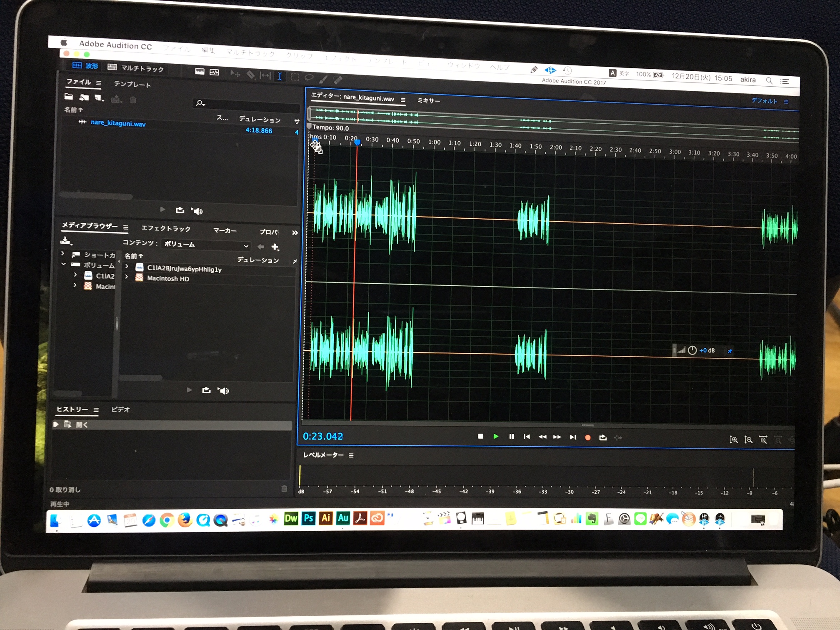Select the Spot Healing Brush tool
Viewport: 840px width, 630px height.
(338, 79)
